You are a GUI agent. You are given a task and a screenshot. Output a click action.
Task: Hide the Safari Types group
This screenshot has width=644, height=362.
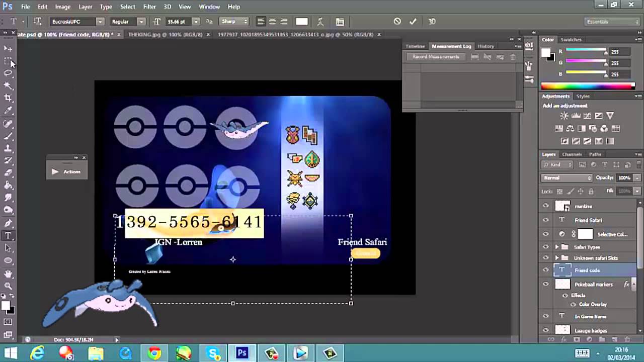[x=546, y=247]
